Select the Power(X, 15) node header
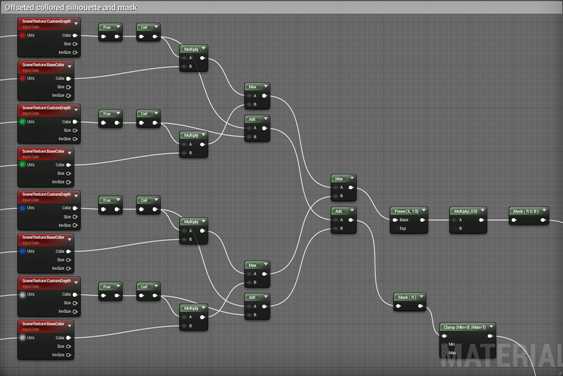563x376 pixels. pos(409,212)
